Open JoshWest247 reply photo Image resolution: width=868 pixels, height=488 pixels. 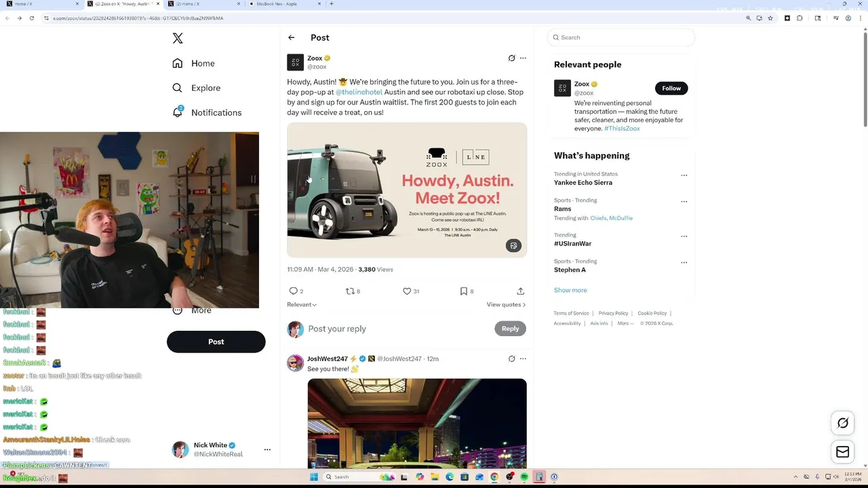click(417, 424)
